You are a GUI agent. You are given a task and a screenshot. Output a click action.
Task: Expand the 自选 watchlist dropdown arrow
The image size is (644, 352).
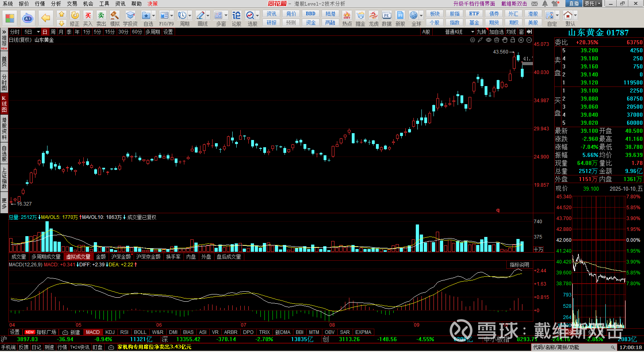click(x=153, y=16)
